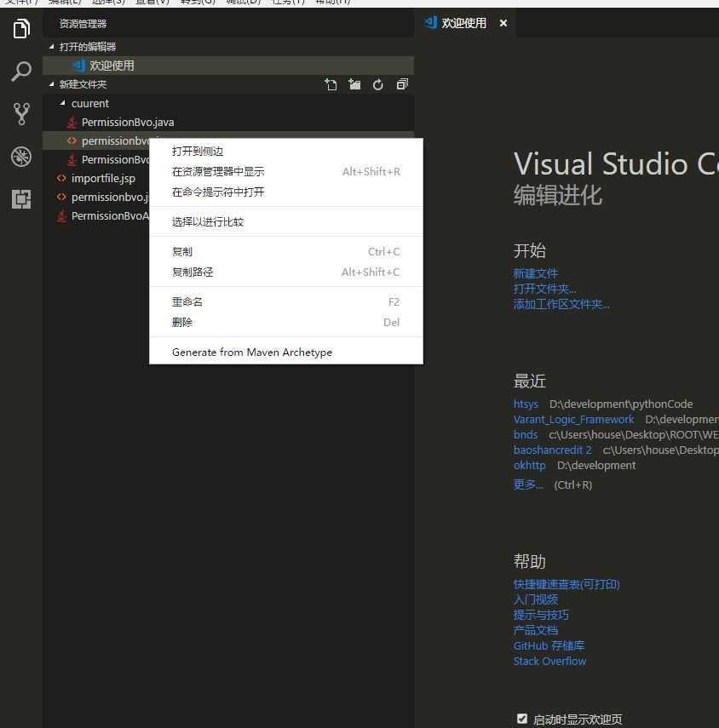This screenshot has width=719, height=728.
Task: Open recent folder Varant_Logic_Framework
Action: (x=573, y=419)
